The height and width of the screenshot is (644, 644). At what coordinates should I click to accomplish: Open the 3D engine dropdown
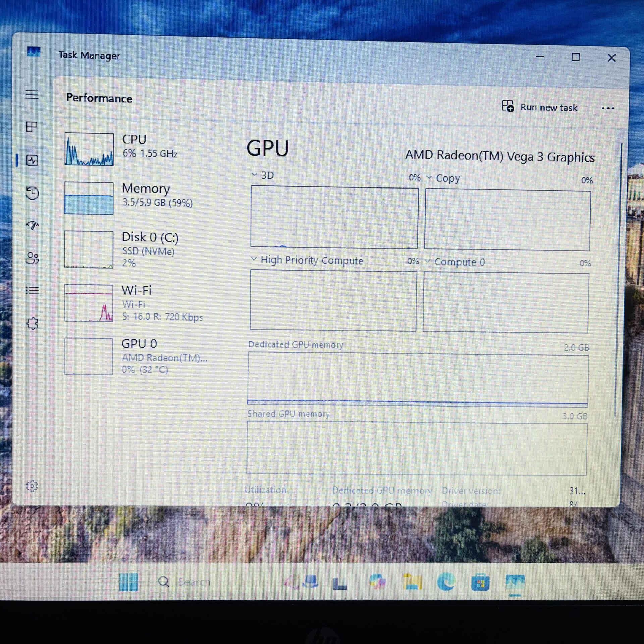pyautogui.click(x=254, y=175)
